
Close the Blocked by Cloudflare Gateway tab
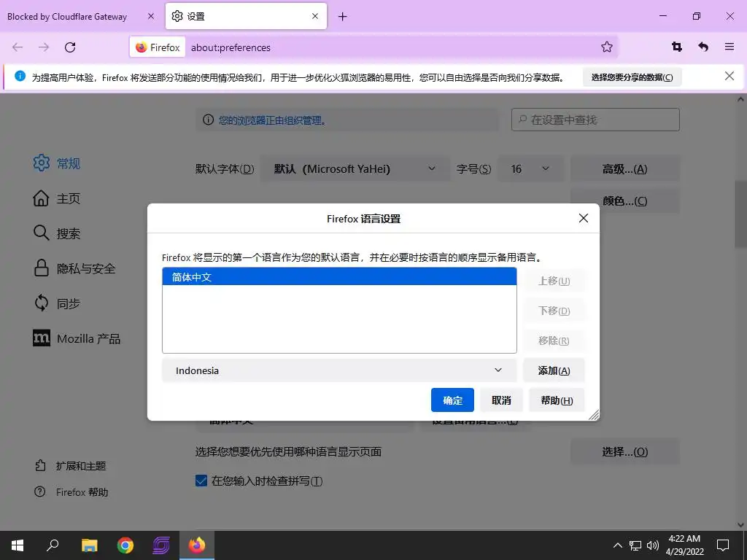click(x=151, y=16)
